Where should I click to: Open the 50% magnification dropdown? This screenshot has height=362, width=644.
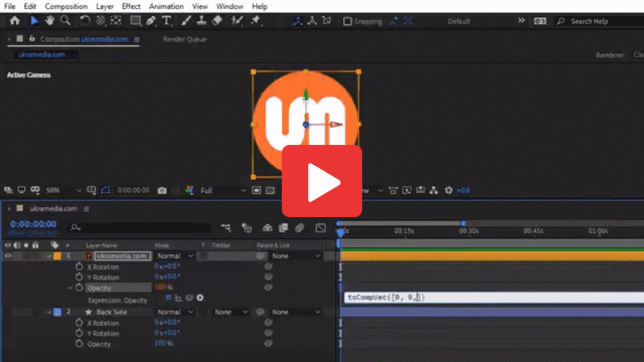[x=64, y=191]
